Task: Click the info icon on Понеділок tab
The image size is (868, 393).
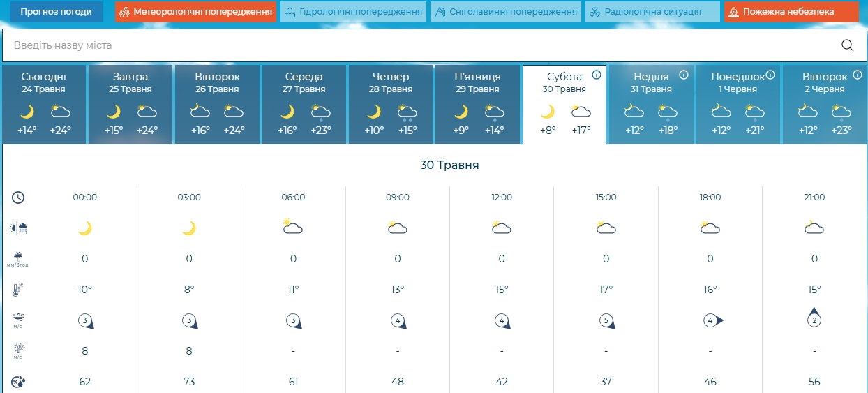Action: (770, 75)
